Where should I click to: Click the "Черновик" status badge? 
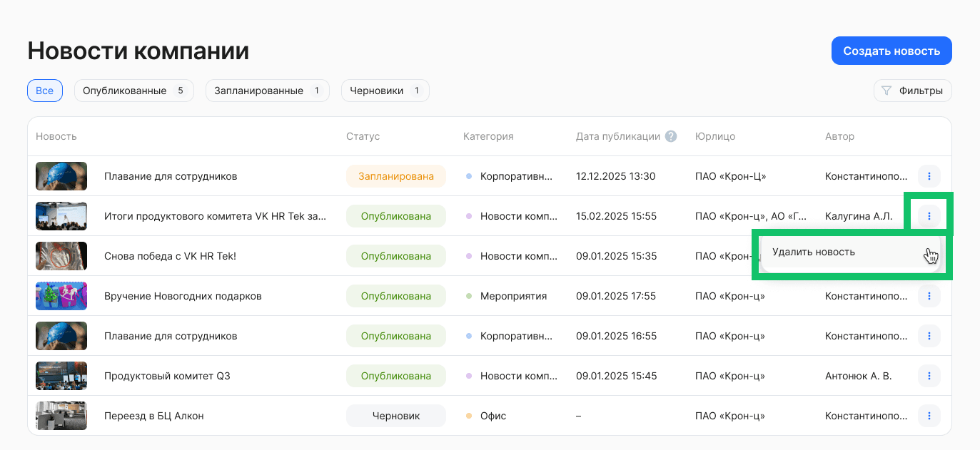pos(396,416)
